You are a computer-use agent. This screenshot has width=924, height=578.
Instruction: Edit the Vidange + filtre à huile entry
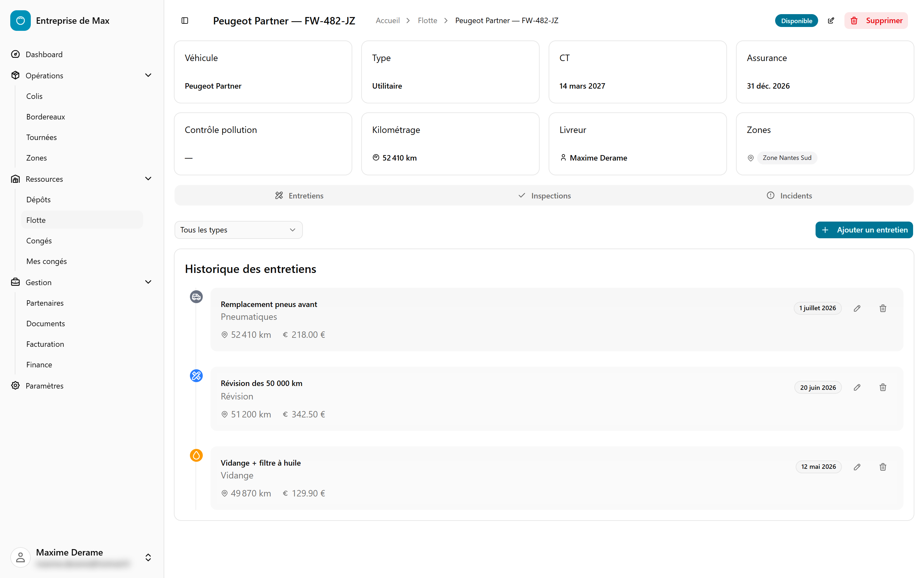click(x=857, y=467)
